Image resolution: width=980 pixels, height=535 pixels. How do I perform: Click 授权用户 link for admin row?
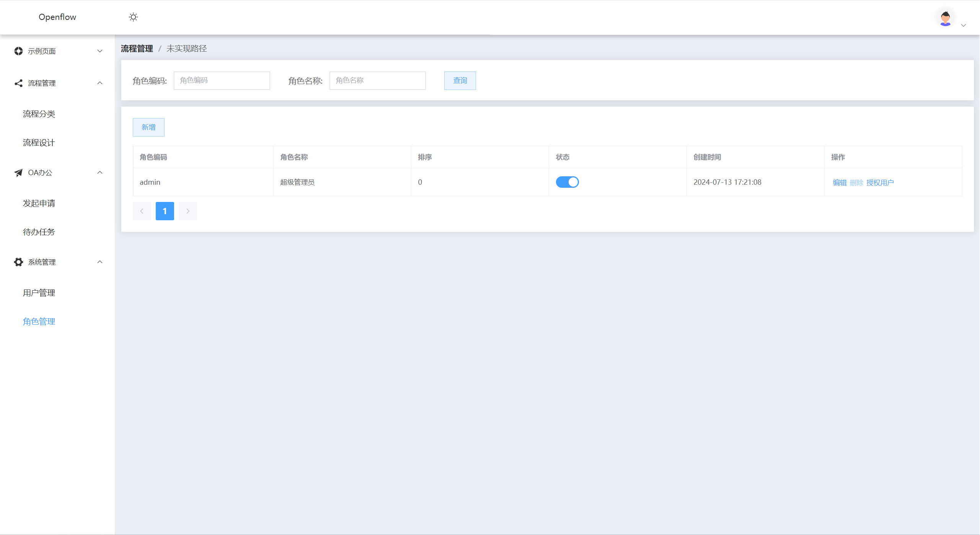(x=880, y=183)
